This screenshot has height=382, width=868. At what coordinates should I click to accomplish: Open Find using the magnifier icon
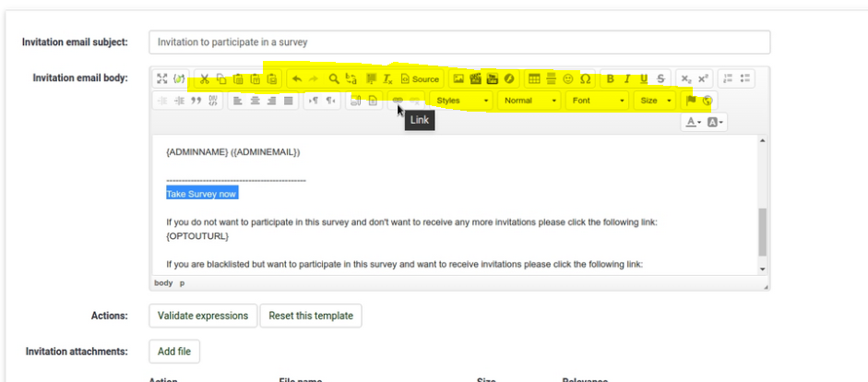[x=333, y=78]
